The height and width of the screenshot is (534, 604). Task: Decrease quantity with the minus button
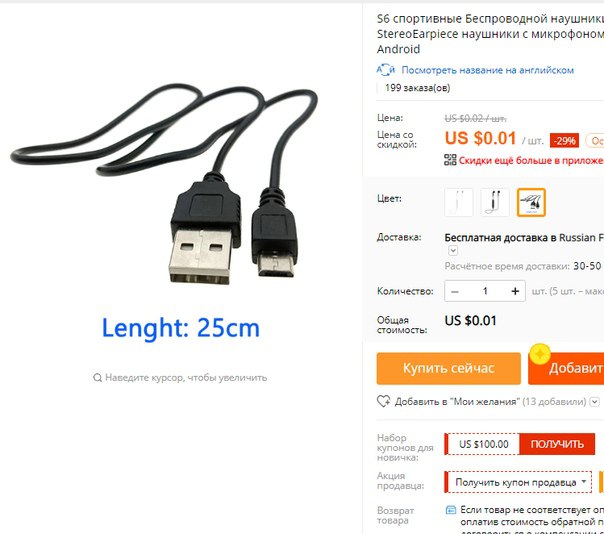pos(455,291)
